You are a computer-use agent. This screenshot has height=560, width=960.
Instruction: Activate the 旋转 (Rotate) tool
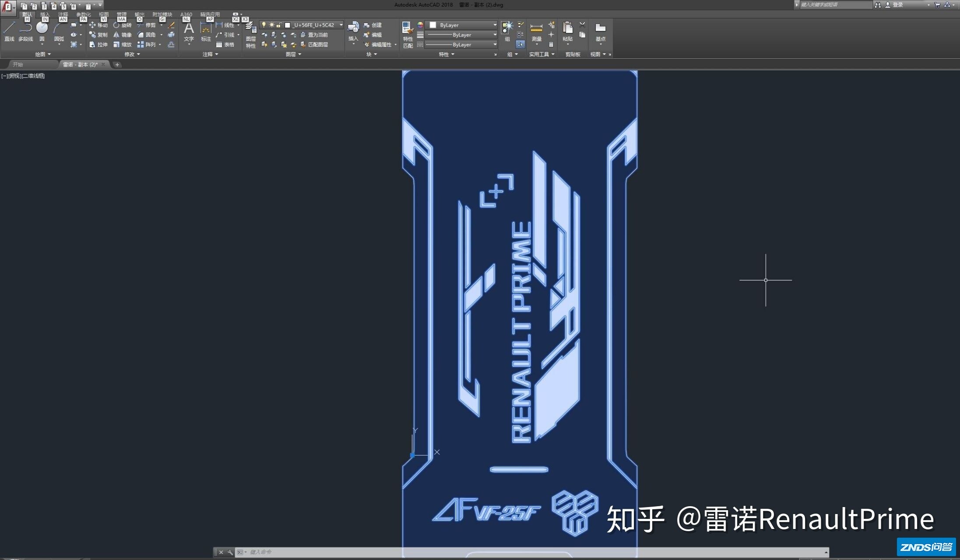(x=123, y=25)
